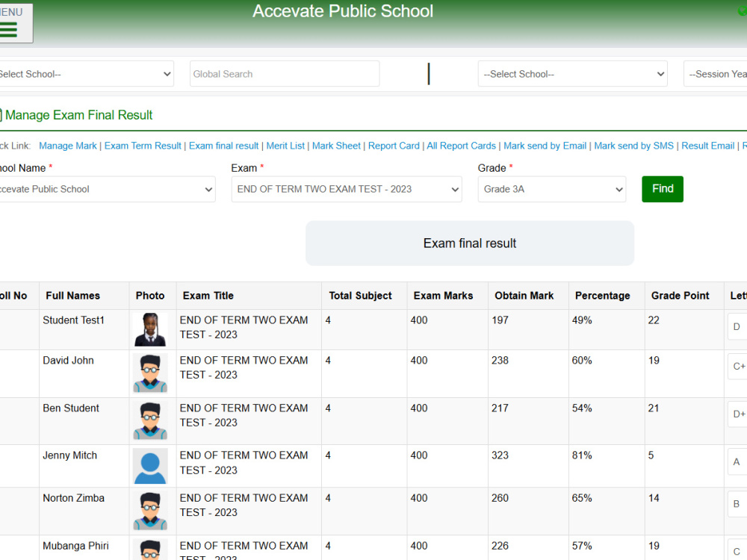
Task: Open the Merit List link
Action: pos(285,146)
